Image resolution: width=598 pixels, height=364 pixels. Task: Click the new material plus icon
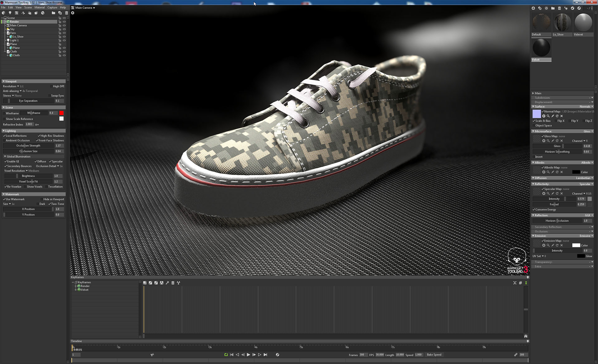(x=533, y=8)
